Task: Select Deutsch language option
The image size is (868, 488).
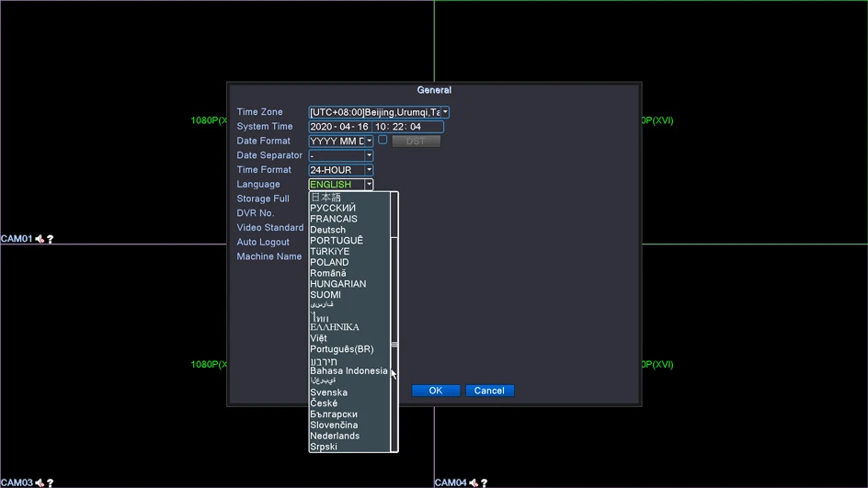Action: tap(349, 230)
